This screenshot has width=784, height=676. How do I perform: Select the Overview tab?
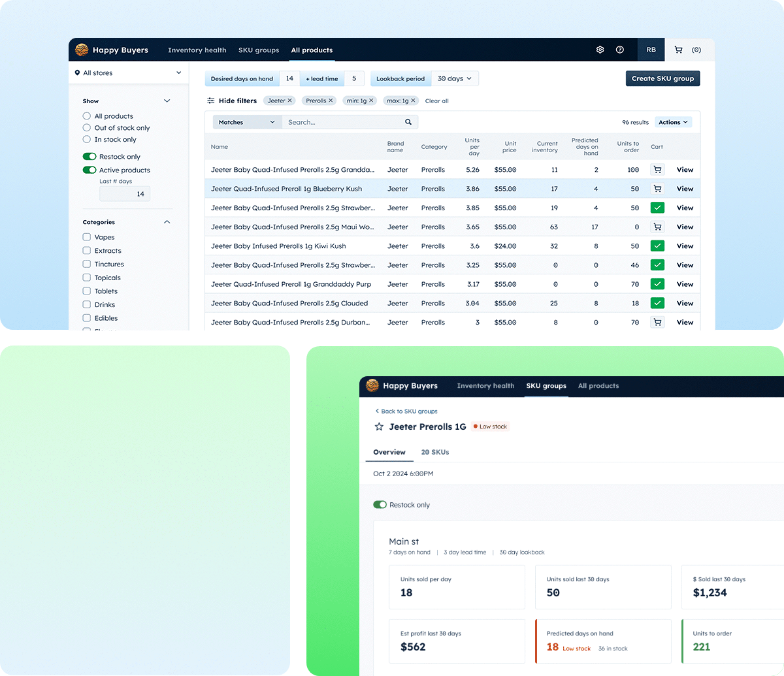click(389, 452)
